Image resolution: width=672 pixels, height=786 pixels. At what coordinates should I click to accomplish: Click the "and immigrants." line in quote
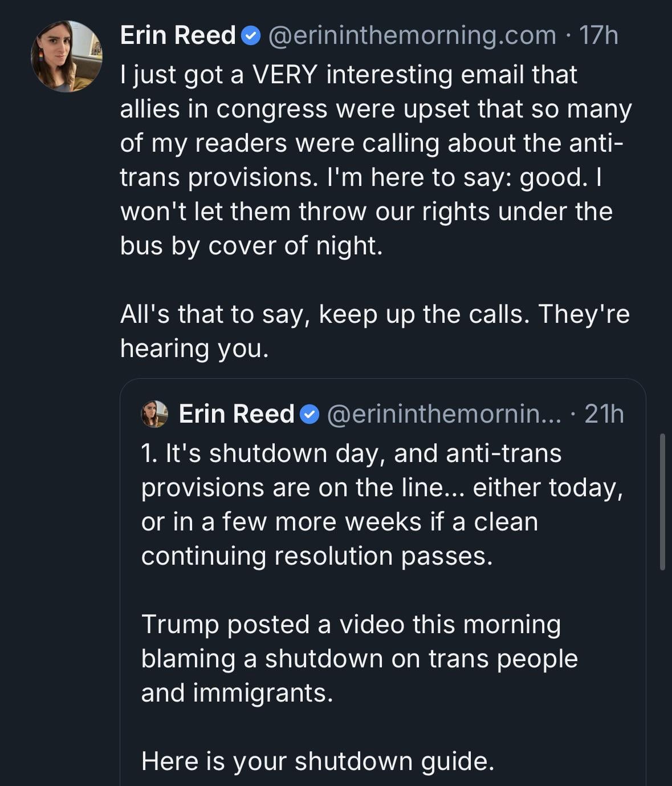point(237,692)
